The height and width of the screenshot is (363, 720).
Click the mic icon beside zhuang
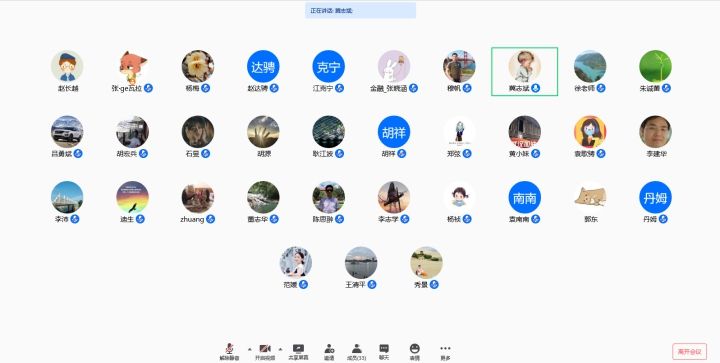(x=210, y=219)
